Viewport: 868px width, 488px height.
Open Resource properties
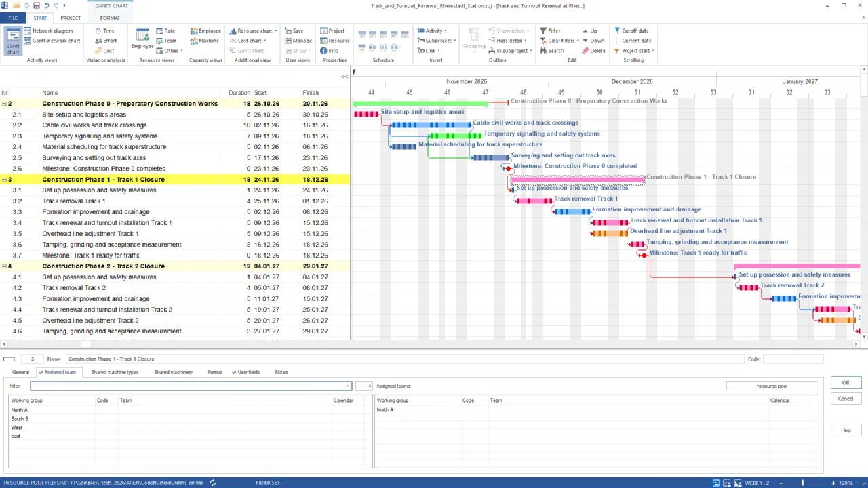(335, 41)
